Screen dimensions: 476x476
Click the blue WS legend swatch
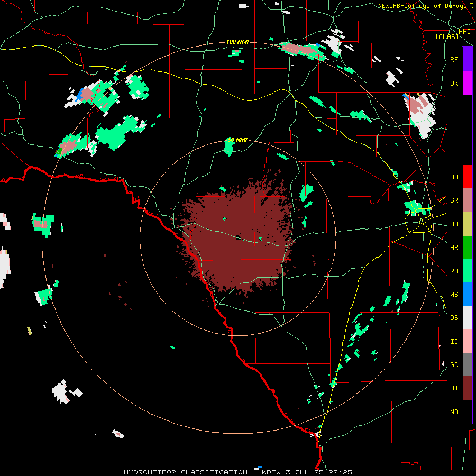click(467, 294)
